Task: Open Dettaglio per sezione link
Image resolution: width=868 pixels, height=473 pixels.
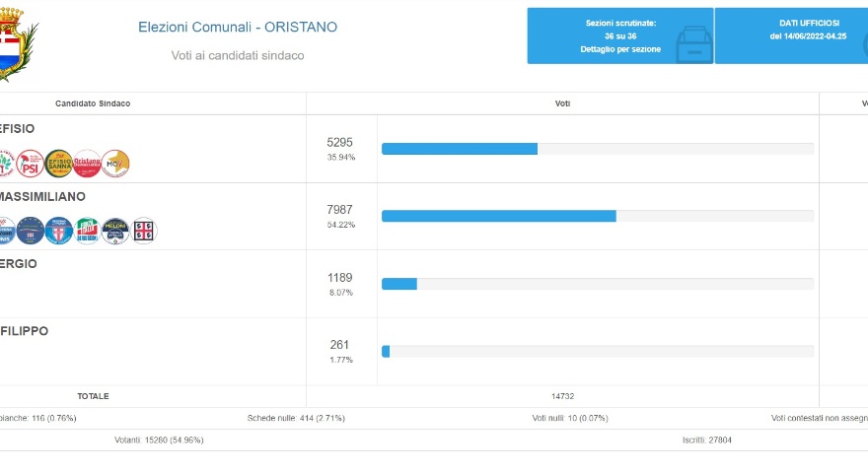Action: (x=619, y=48)
